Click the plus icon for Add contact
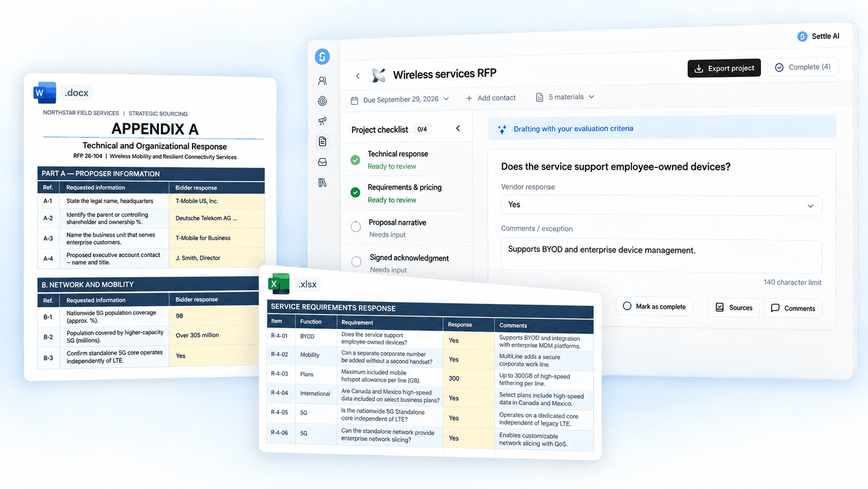This screenshot has height=489, width=868. [x=469, y=98]
